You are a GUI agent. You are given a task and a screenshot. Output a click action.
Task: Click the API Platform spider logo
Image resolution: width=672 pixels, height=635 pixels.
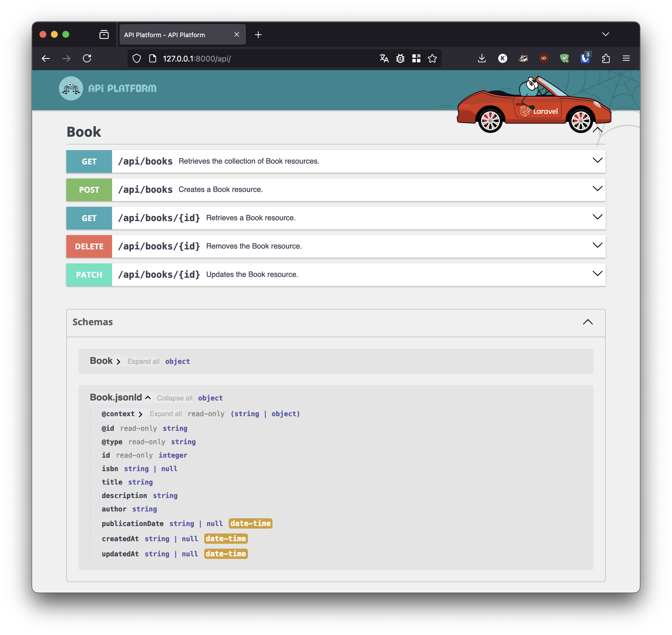(x=71, y=88)
